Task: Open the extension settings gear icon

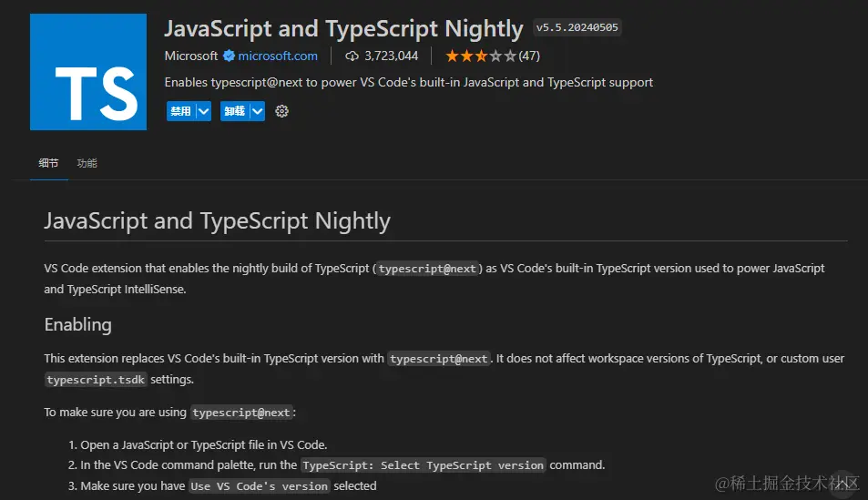Action: click(281, 111)
